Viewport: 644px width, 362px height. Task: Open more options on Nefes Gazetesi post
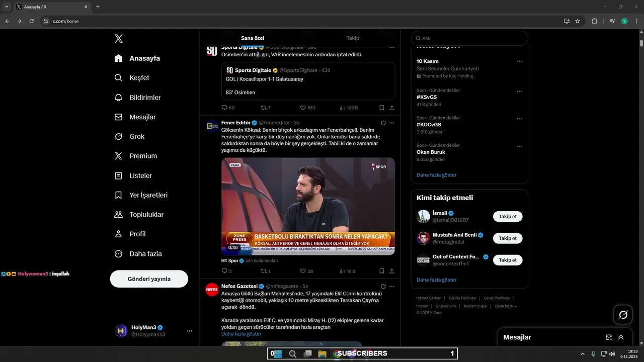(392, 286)
